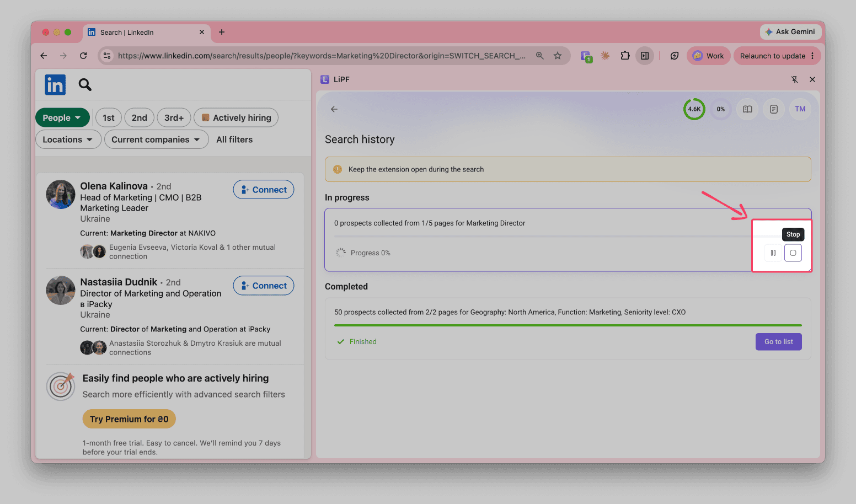The image size is (856, 504).
Task: Expand the People filter dropdown
Action: 62,117
